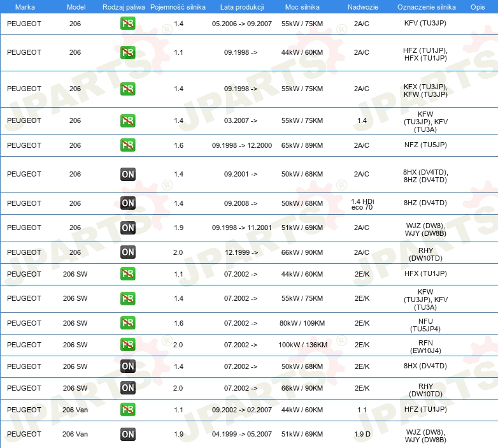Viewport: 498px width, 448px height.
Task: Click petrol fuel icon in KFV (TU3JP) row
Action: [x=127, y=24]
